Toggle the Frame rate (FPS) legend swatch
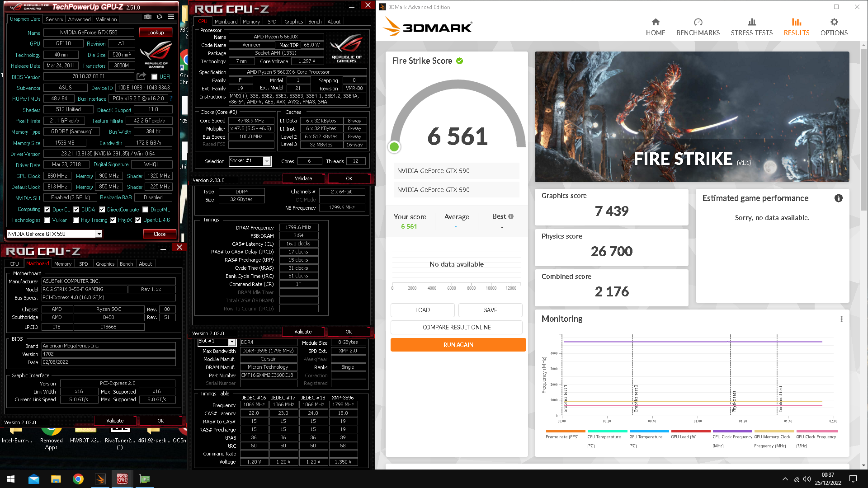The image size is (868, 488). 566,432
